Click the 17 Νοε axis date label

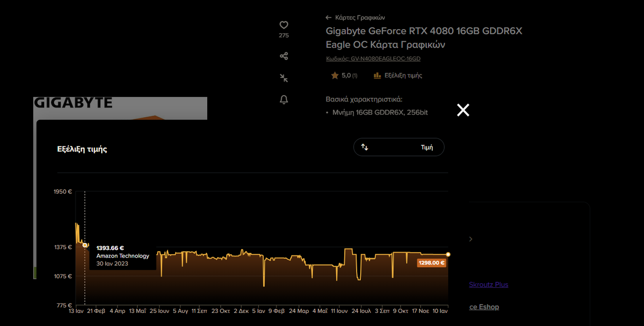pyautogui.click(x=420, y=311)
